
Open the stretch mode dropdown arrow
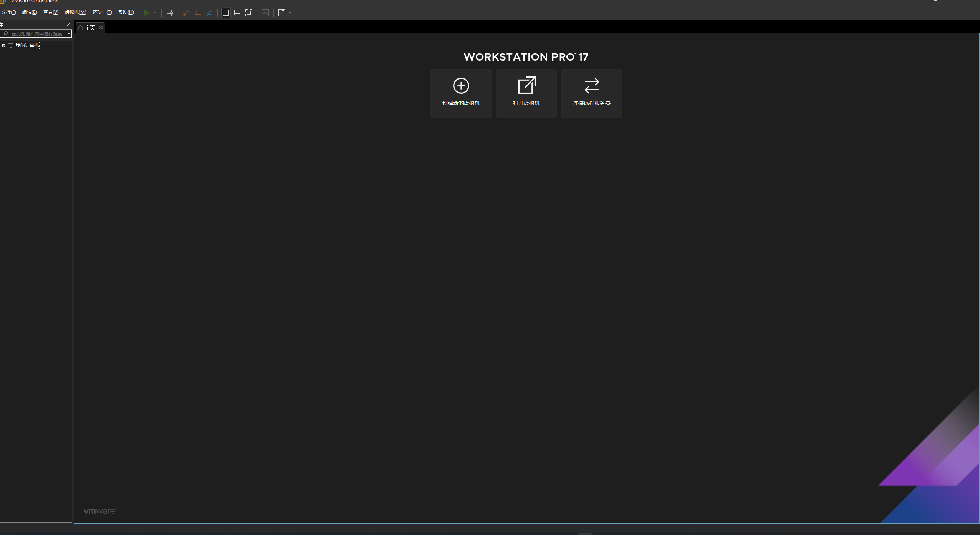(290, 13)
